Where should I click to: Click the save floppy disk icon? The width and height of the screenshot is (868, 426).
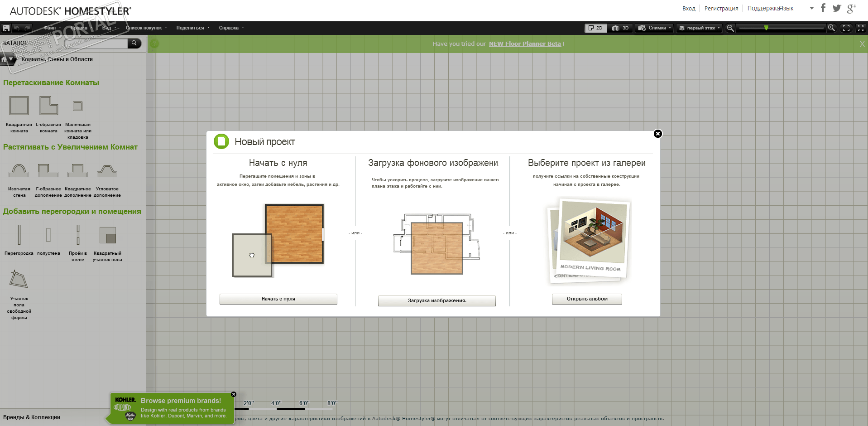pos(6,28)
